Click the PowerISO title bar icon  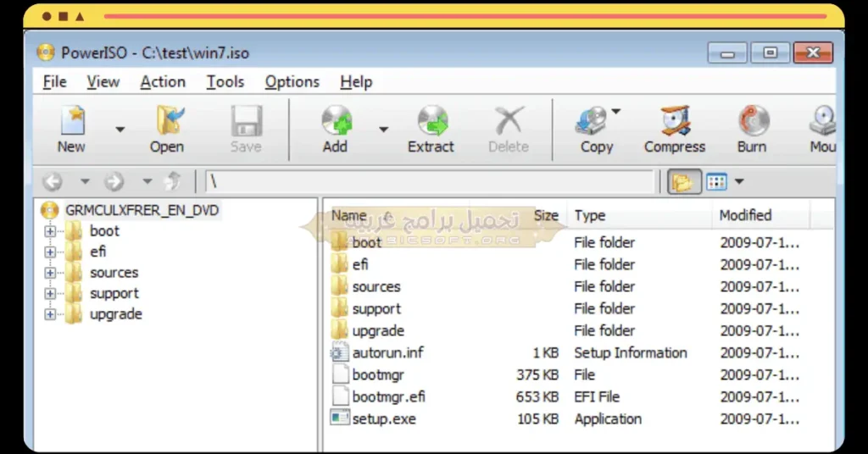pos(46,53)
